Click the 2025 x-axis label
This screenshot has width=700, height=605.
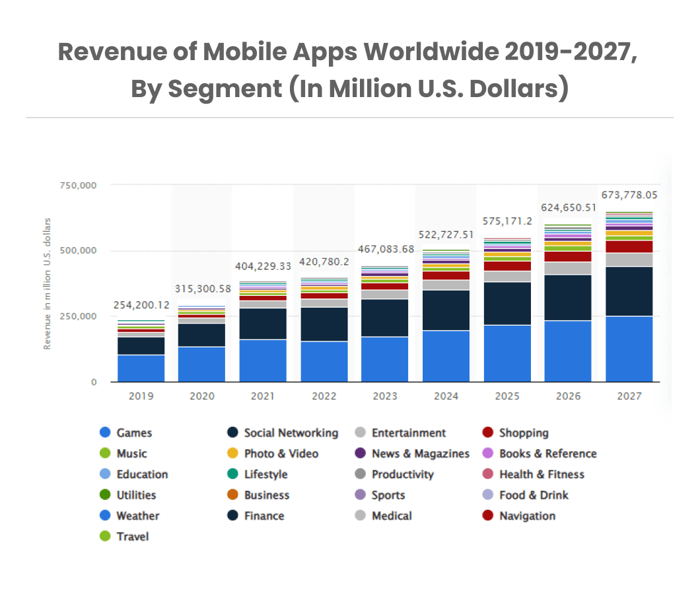(508, 396)
